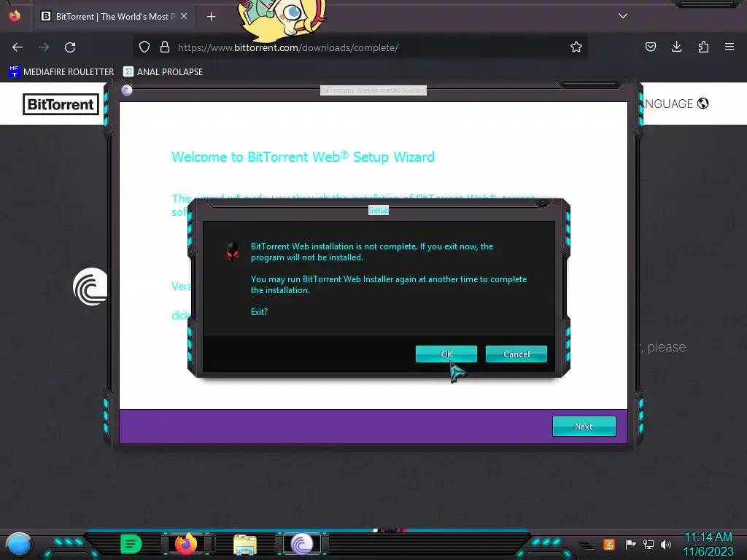The height and width of the screenshot is (560, 747).
Task: Open the Firefox downloads panel
Action: pyautogui.click(x=676, y=47)
